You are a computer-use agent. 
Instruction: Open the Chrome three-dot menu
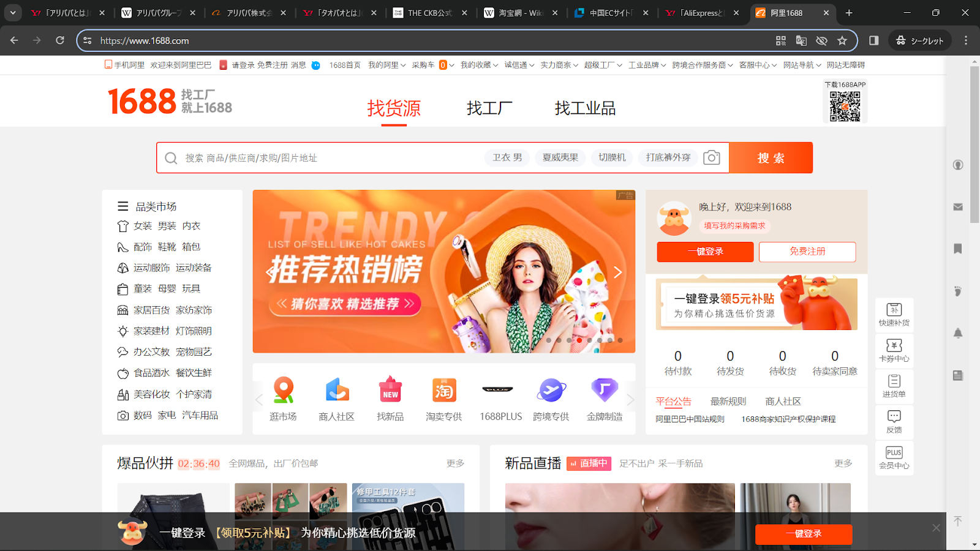(x=966, y=40)
